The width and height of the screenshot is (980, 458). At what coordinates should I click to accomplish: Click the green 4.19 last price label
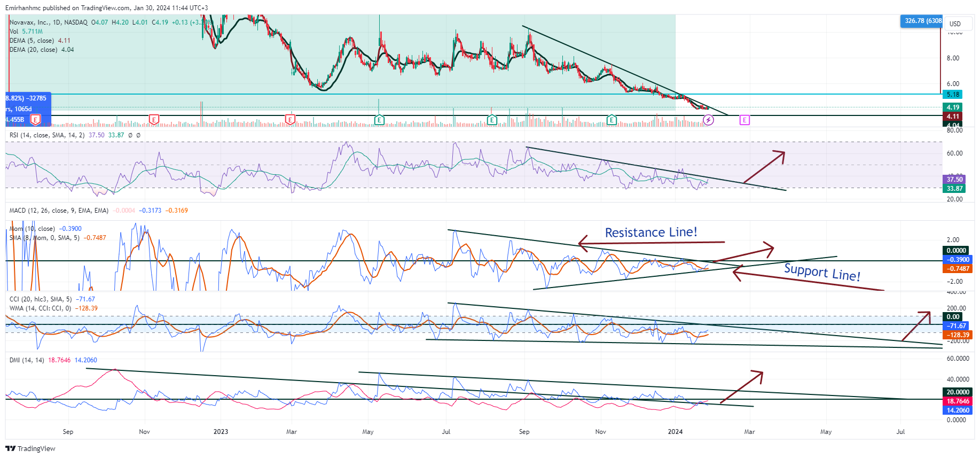[953, 107]
